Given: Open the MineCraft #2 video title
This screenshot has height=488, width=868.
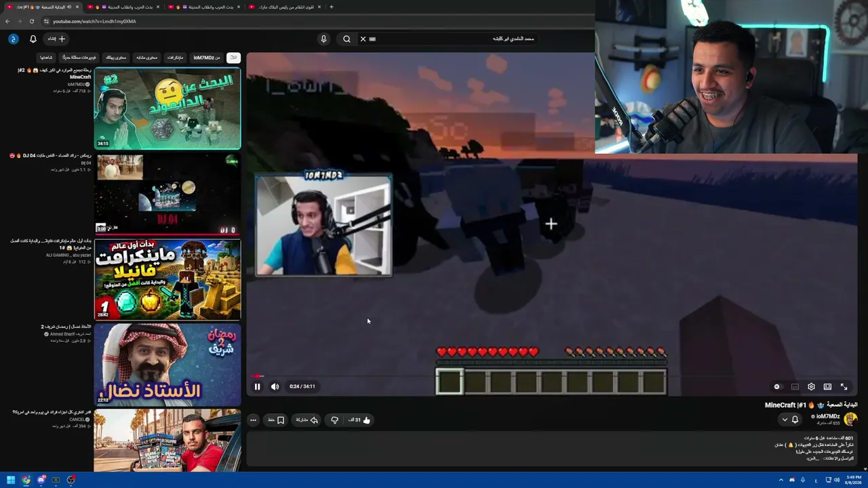Looking at the screenshot, I should [54, 73].
